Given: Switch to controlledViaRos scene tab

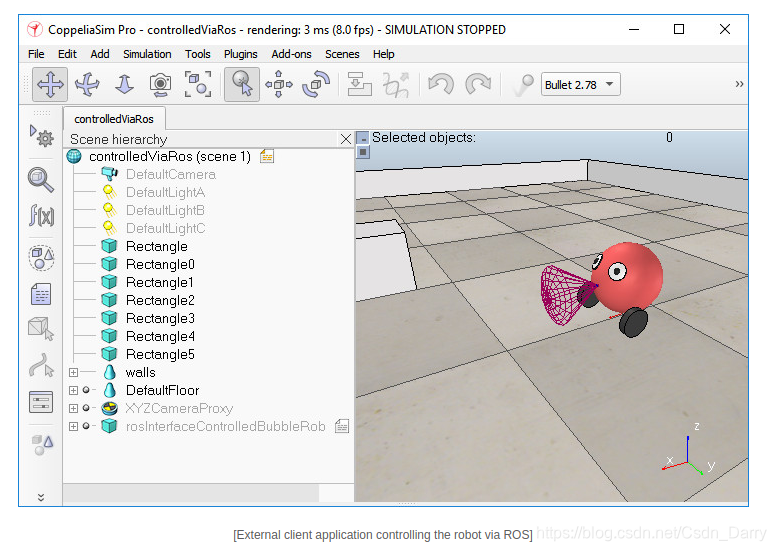Looking at the screenshot, I should (114, 119).
